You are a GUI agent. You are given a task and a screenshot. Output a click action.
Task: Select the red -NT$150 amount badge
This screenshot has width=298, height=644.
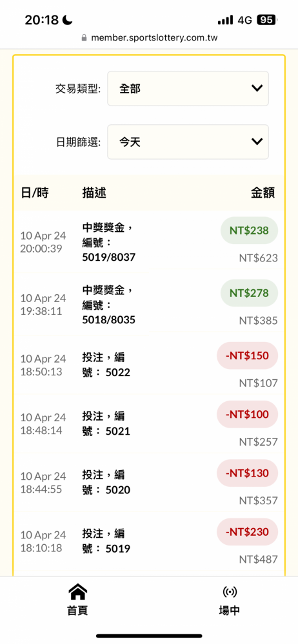pyautogui.click(x=248, y=355)
